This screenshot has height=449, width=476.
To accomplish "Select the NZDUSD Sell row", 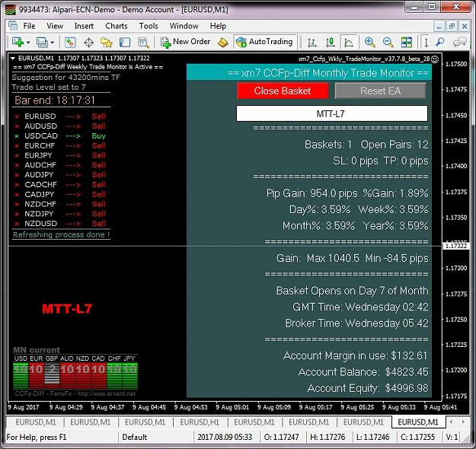I will click(60, 224).
